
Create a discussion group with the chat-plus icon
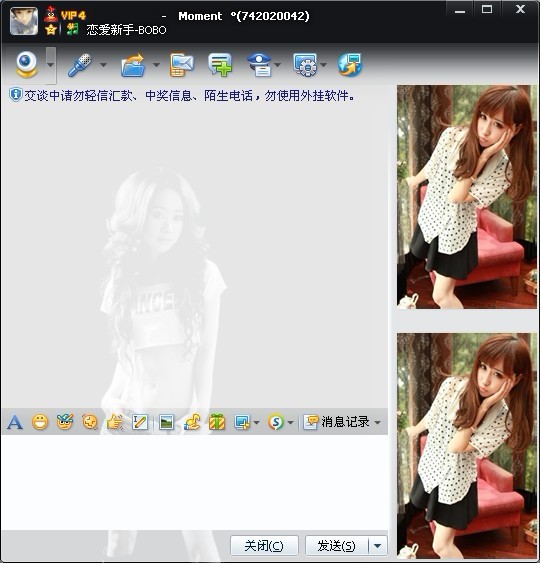pyautogui.click(x=220, y=65)
